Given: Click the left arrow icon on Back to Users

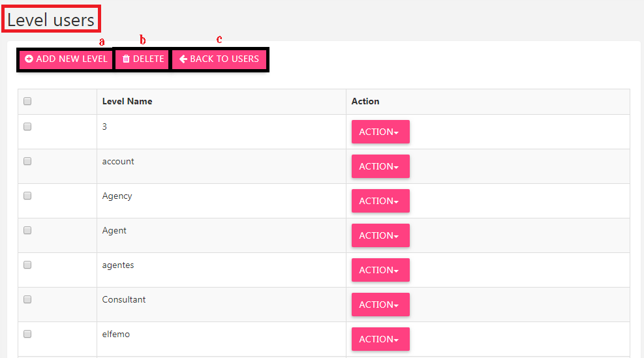Looking at the screenshot, I should point(183,59).
